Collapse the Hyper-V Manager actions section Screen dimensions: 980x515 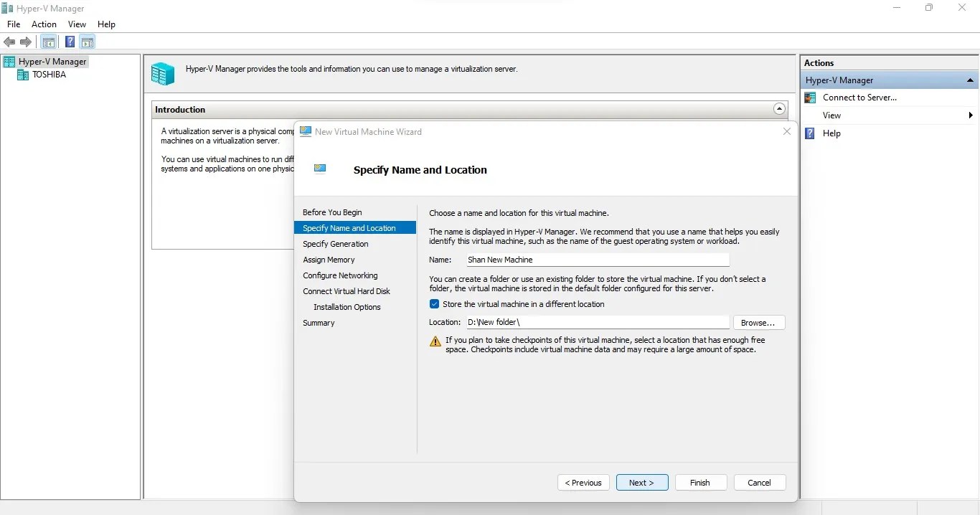(970, 80)
